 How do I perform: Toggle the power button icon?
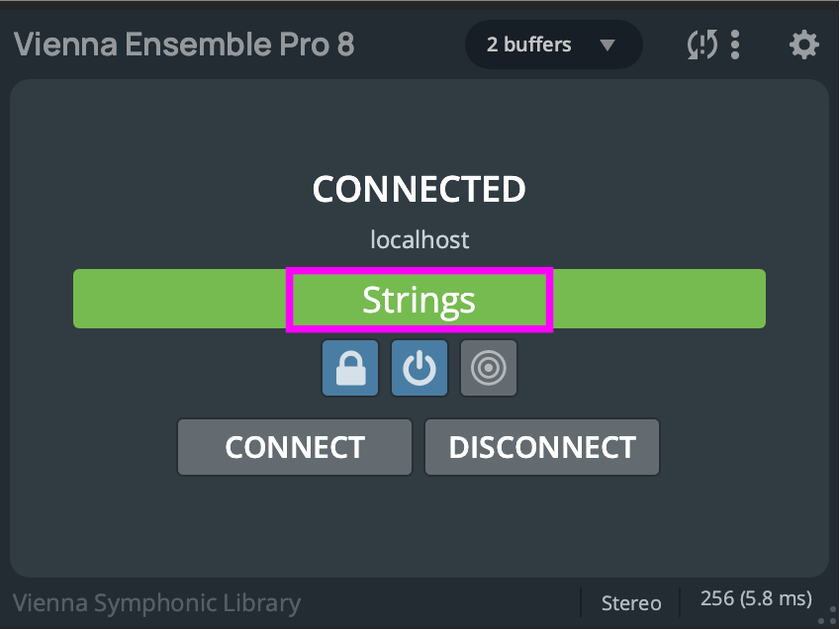[x=420, y=368]
